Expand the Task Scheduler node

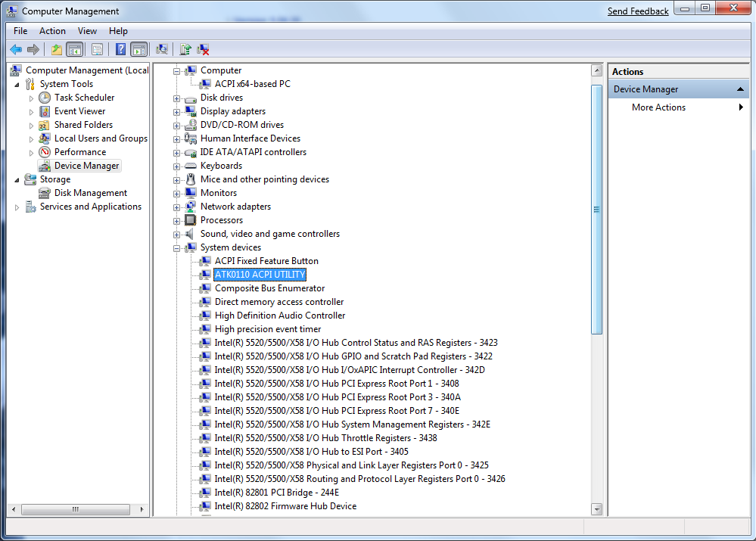pyautogui.click(x=31, y=98)
